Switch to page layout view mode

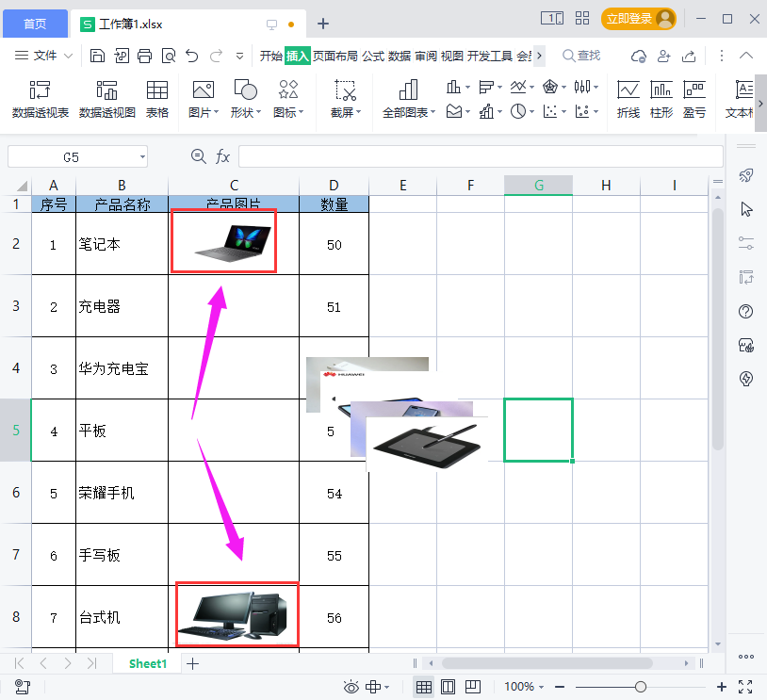(x=449, y=687)
